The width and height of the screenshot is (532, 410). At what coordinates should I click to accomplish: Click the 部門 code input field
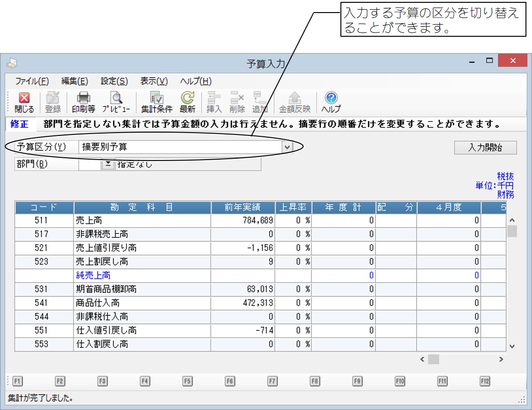pos(90,164)
